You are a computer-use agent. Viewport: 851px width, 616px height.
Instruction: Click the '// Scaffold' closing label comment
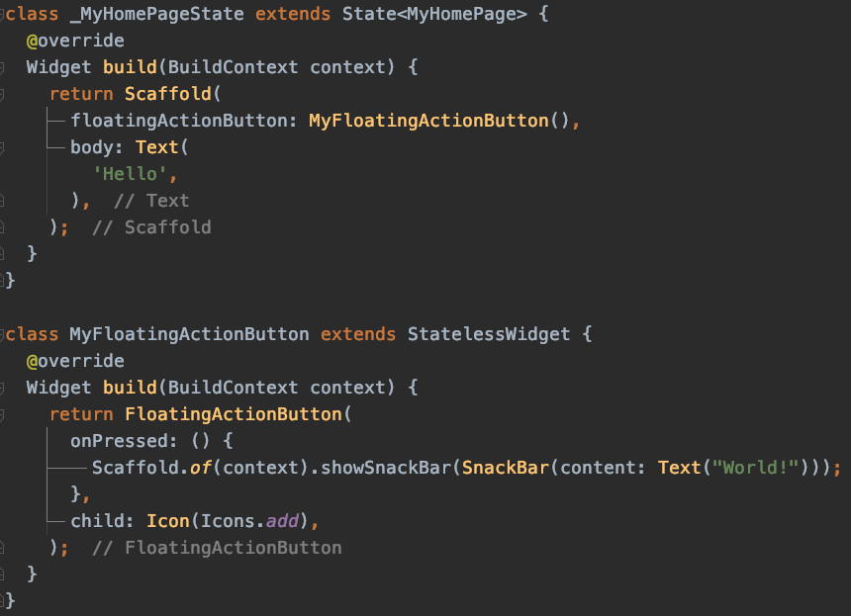pos(151,227)
